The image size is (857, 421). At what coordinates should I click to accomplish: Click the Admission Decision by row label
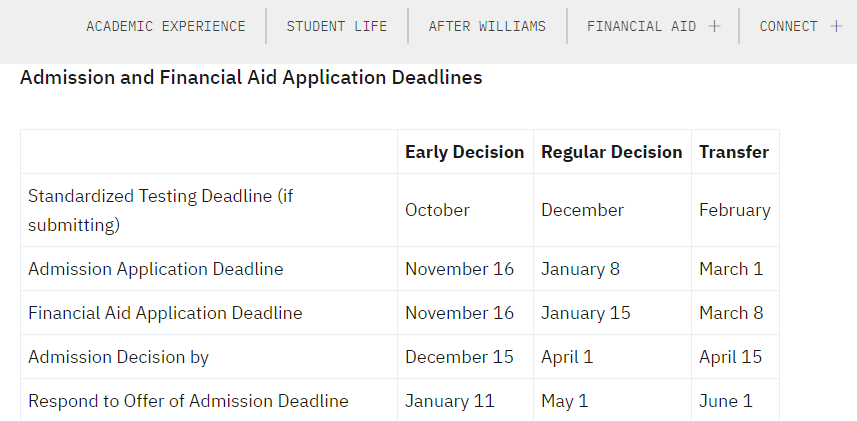point(118,357)
